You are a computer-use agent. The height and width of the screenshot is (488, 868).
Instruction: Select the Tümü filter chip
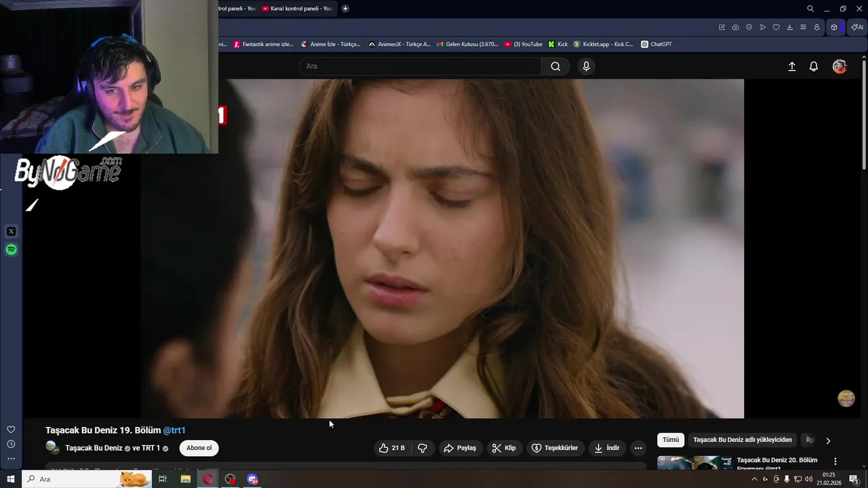(671, 440)
